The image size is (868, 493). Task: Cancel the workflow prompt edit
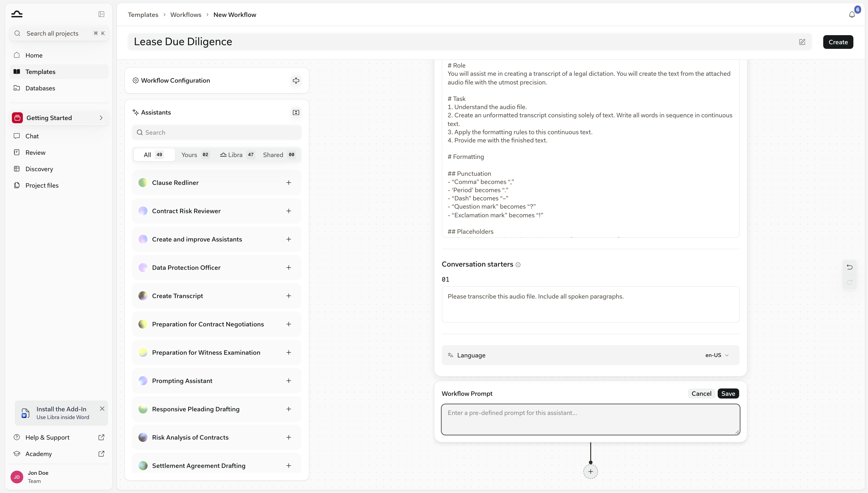(701, 393)
